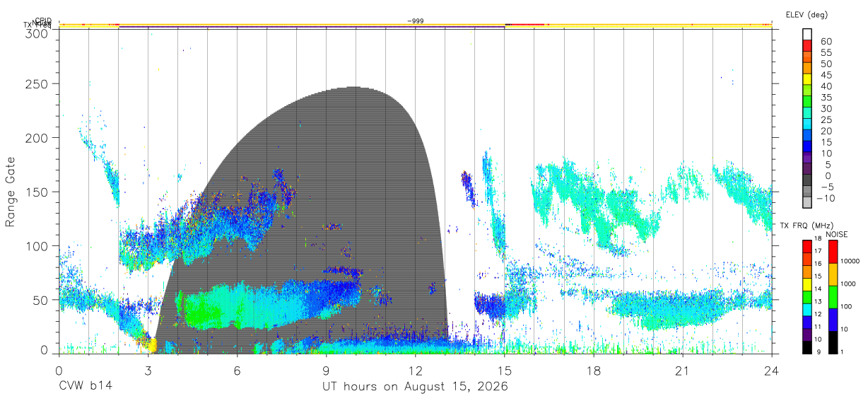Click ELEV legend value '45'

coord(826,75)
